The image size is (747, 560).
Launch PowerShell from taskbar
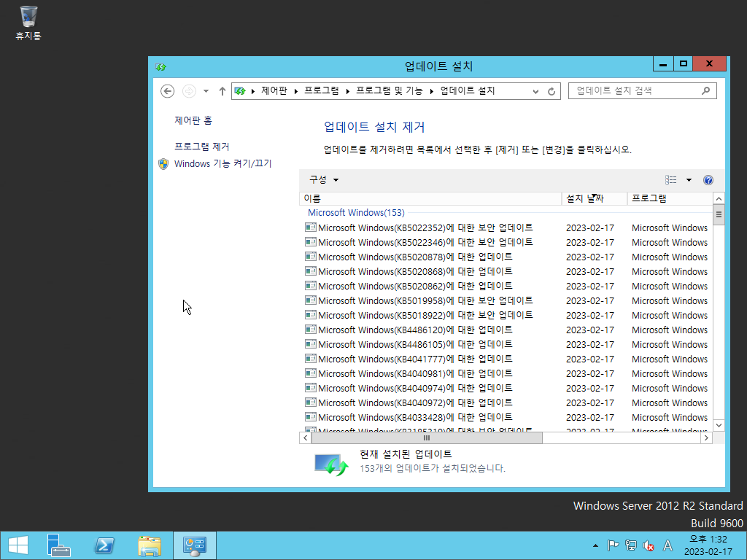point(104,545)
